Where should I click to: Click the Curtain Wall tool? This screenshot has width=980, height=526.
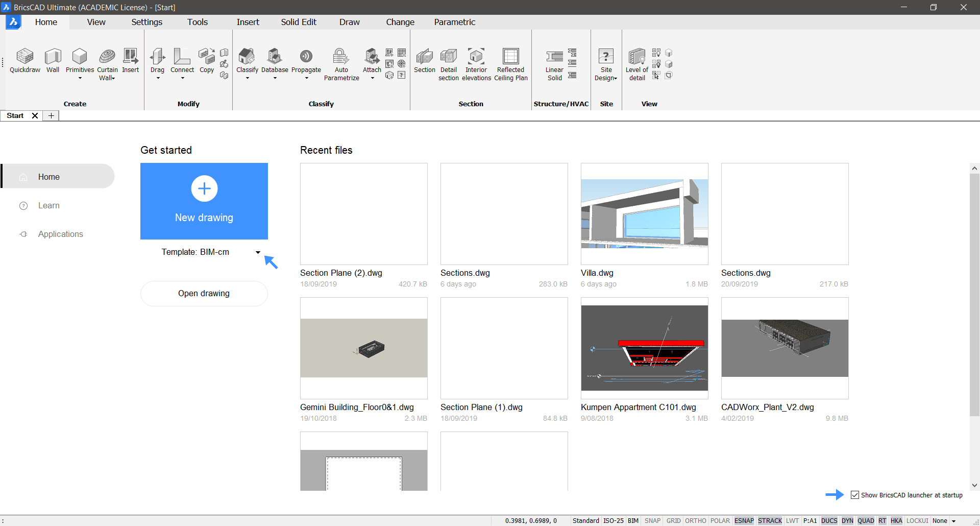107,64
